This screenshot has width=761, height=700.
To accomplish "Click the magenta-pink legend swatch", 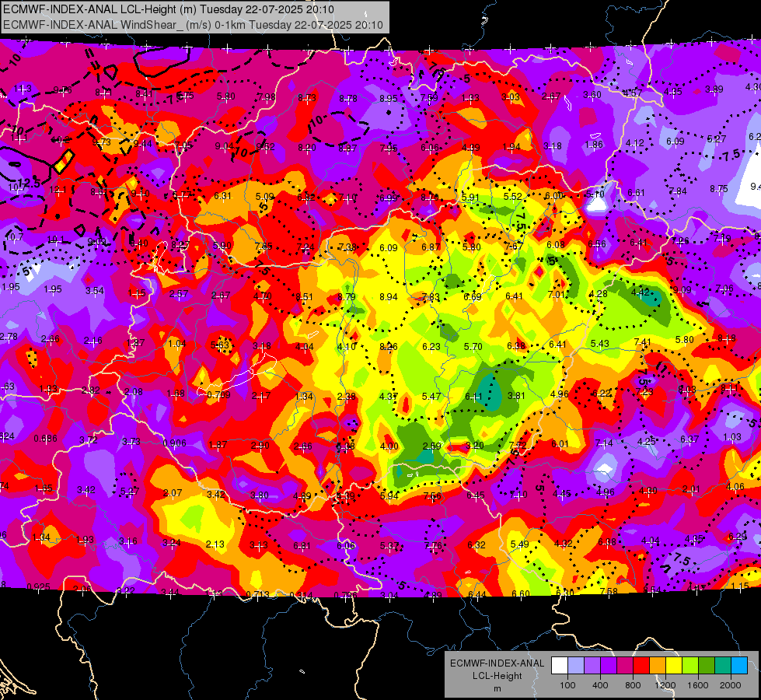I will [x=625, y=666].
